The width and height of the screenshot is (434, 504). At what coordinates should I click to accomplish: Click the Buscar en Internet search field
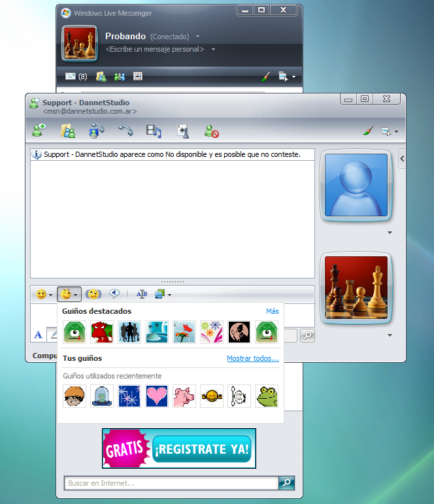pyautogui.click(x=171, y=483)
